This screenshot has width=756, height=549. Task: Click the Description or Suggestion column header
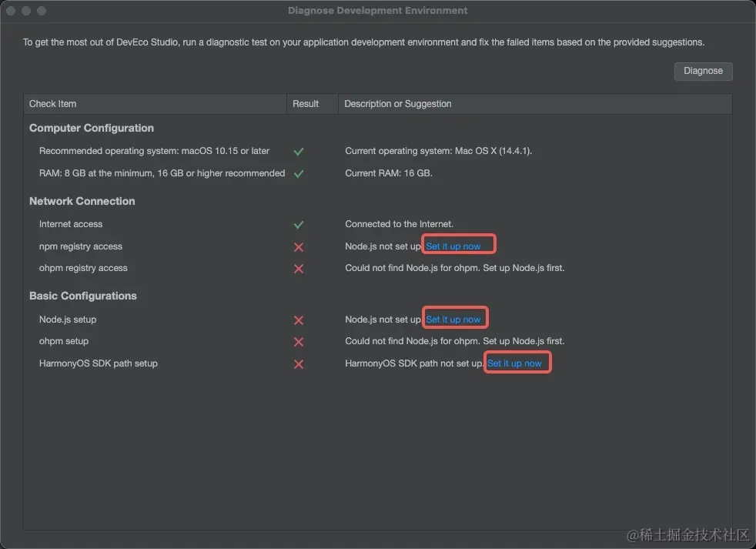coord(397,104)
